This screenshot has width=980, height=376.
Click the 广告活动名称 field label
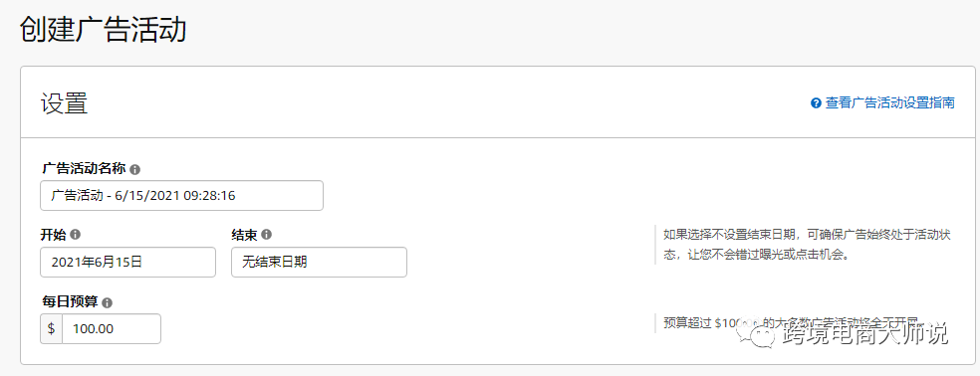coord(85,169)
